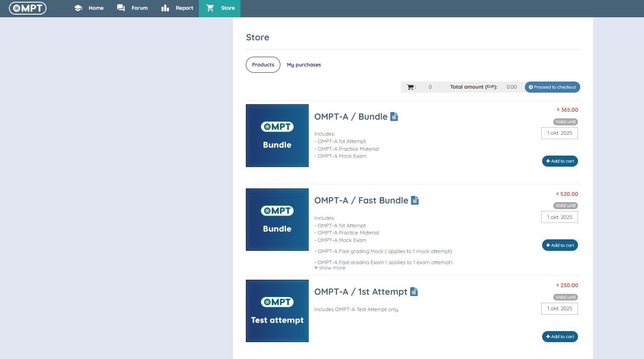Select the Products tab

click(263, 65)
